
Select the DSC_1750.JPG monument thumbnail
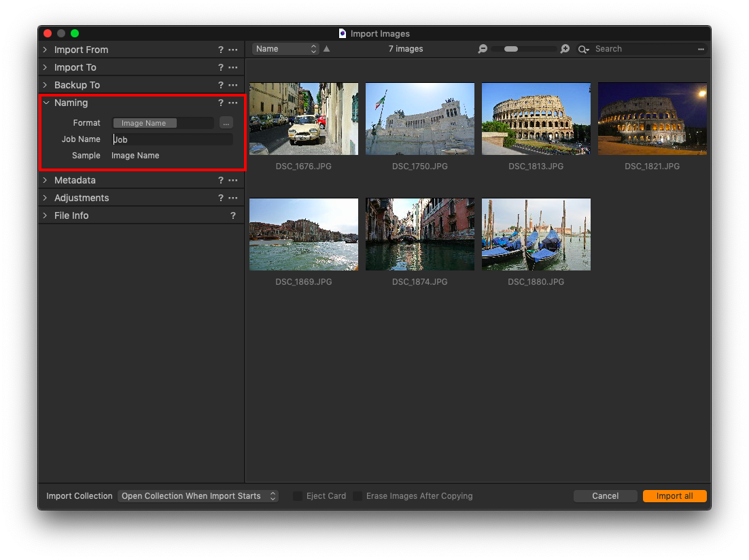pyautogui.click(x=420, y=118)
